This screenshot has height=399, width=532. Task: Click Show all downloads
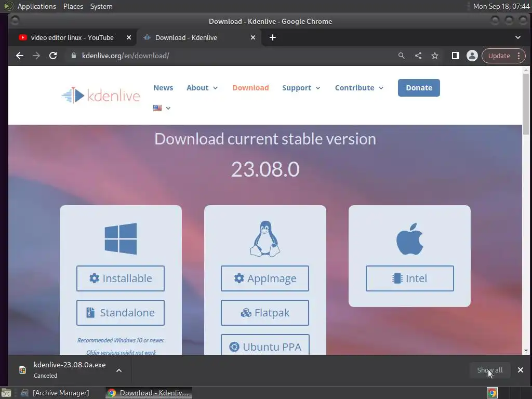point(490,370)
